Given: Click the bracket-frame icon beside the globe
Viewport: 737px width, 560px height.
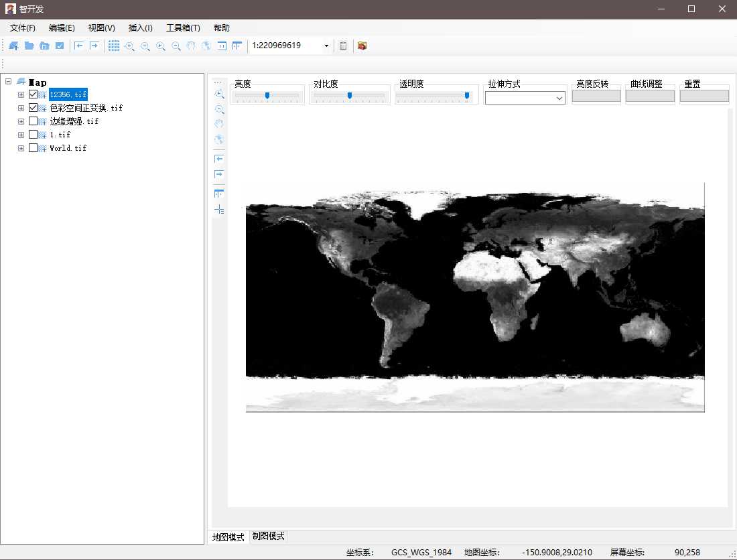Looking at the screenshot, I should (222, 46).
